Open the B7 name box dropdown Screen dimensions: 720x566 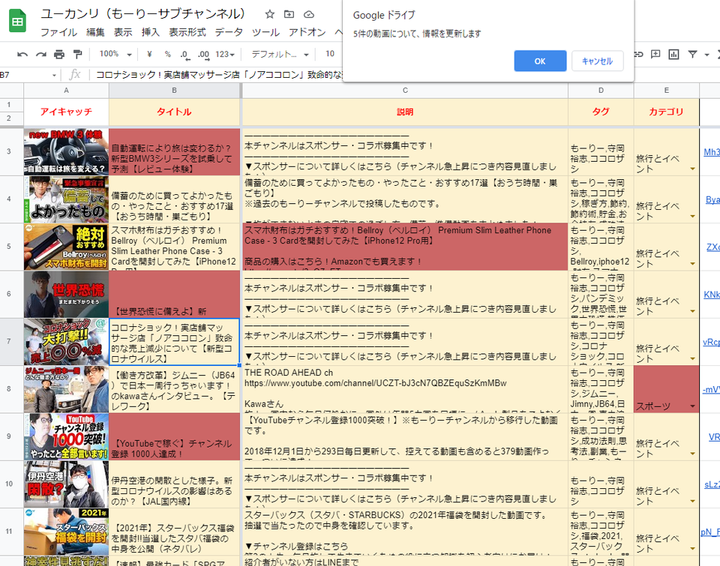point(54,75)
